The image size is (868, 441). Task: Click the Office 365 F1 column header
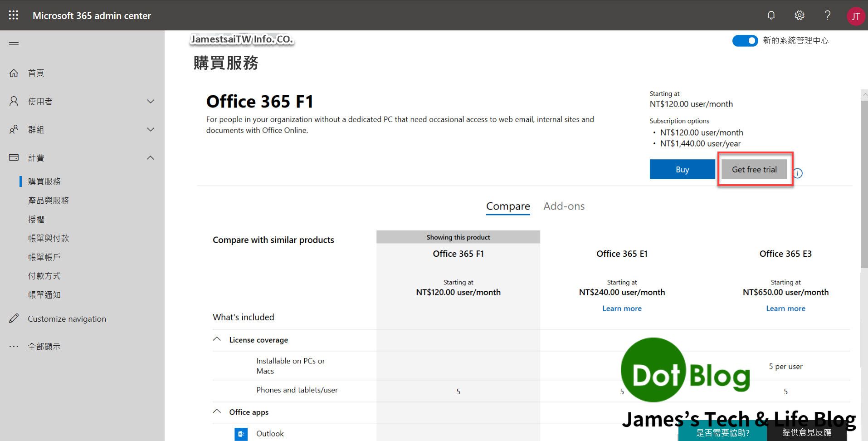[458, 254]
